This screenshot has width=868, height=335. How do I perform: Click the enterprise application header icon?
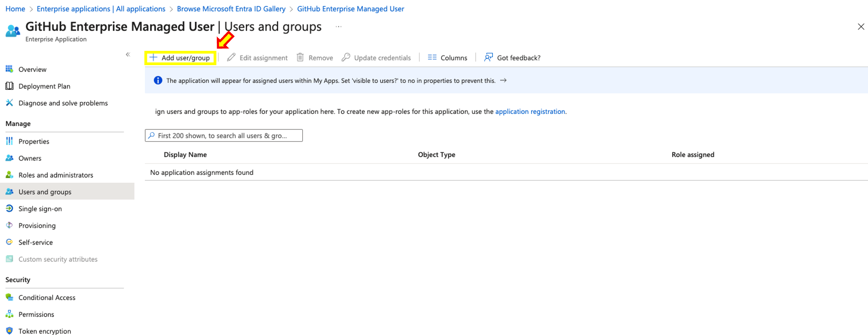coord(13,31)
